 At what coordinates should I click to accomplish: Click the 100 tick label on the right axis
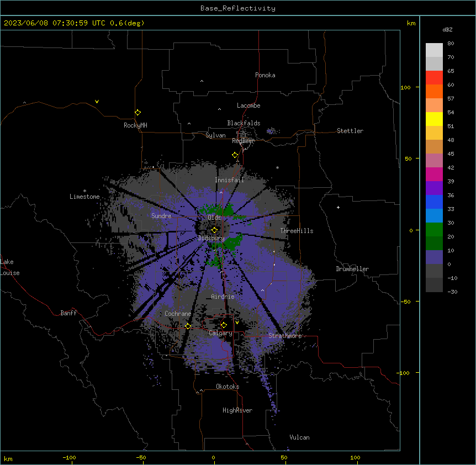point(405,87)
